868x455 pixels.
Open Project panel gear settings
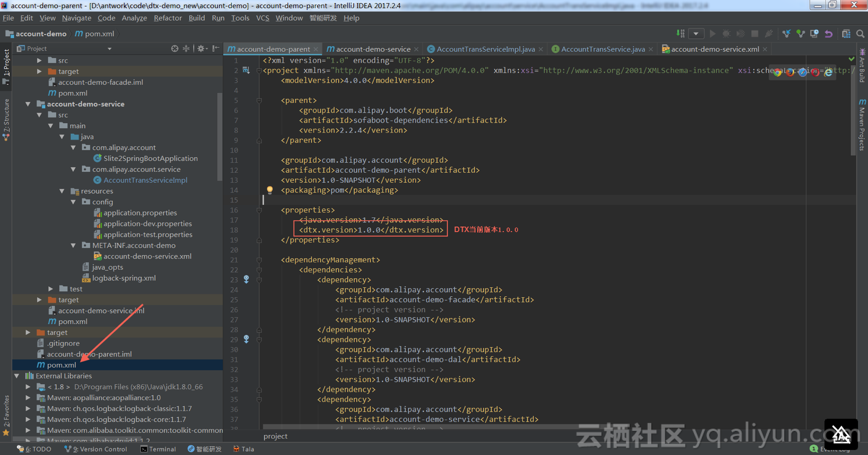(202, 48)
